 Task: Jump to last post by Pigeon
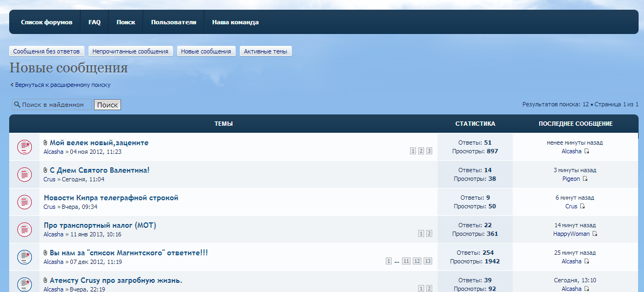[585, 179]
